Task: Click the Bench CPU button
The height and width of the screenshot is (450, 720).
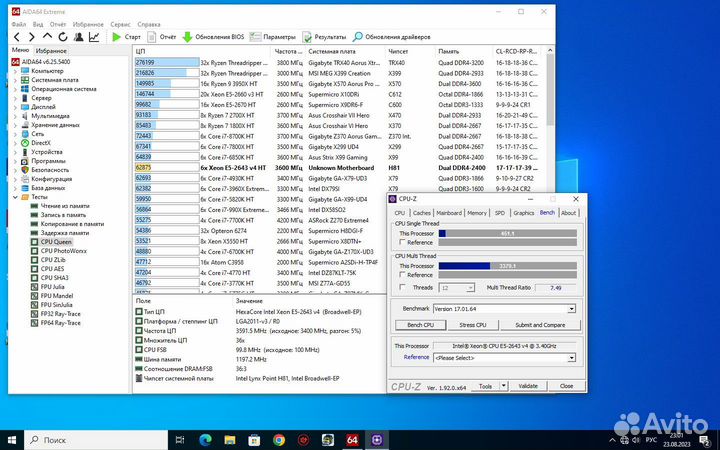Action: coord(421,325)
